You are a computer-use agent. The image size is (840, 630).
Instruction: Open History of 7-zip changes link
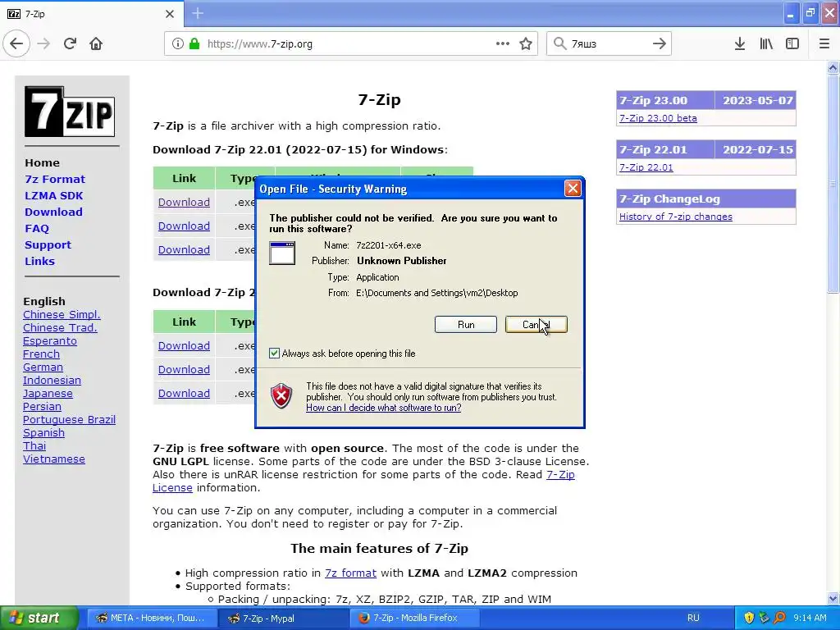coord(676,217)
